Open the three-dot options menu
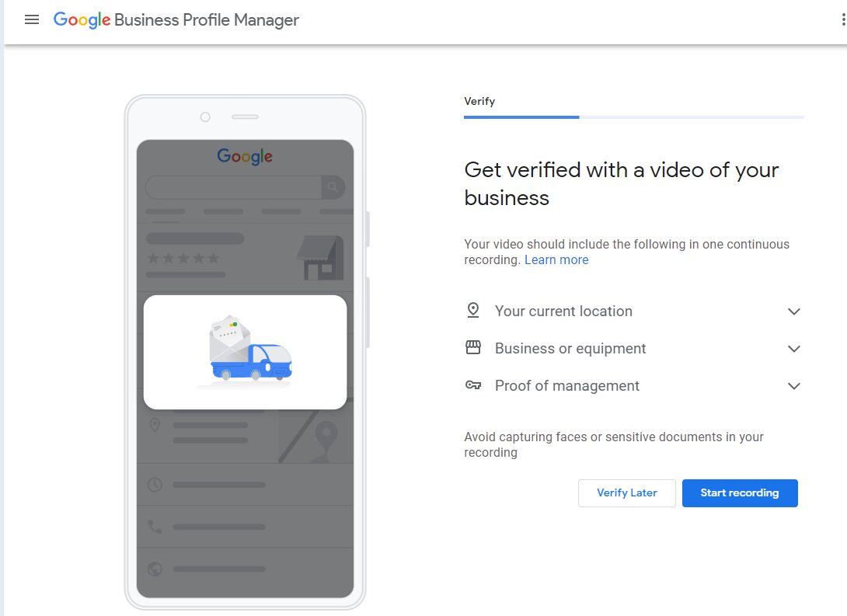The width and height of the screenshot is (847, 616). 843,20
